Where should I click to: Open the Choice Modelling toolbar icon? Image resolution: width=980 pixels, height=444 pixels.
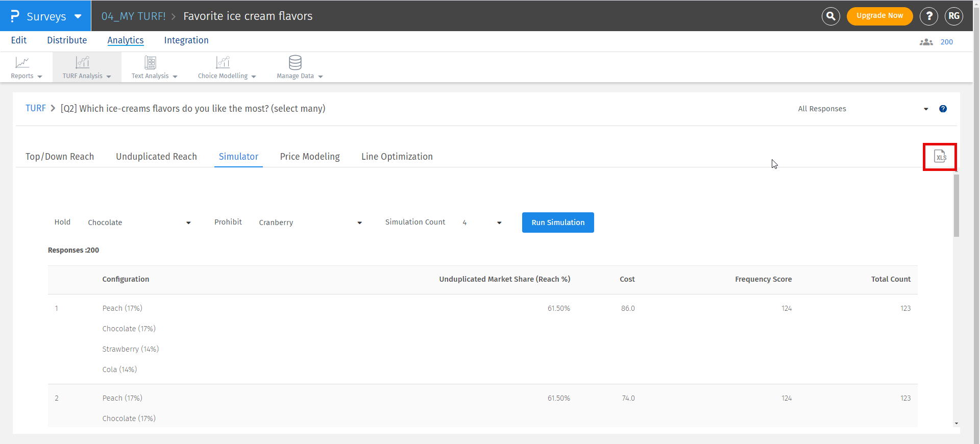tap(223, 63)
